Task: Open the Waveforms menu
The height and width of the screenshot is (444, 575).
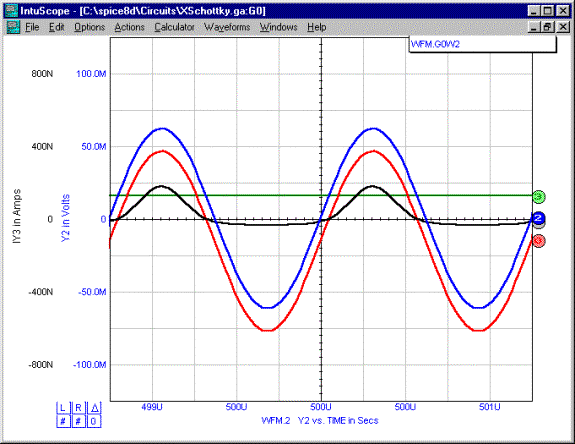Action: pos(227,27)
